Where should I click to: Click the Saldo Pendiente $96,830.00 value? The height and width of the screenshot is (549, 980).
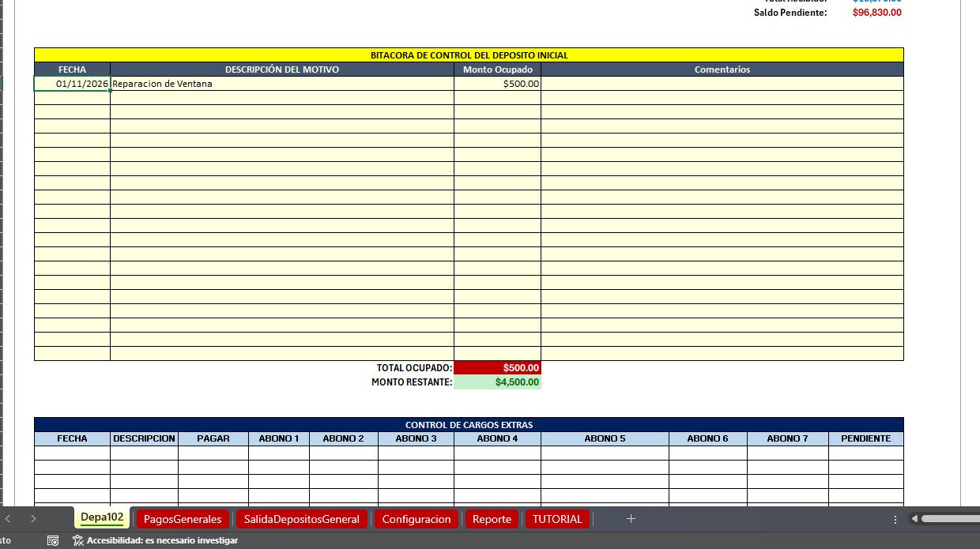(877, 12)
